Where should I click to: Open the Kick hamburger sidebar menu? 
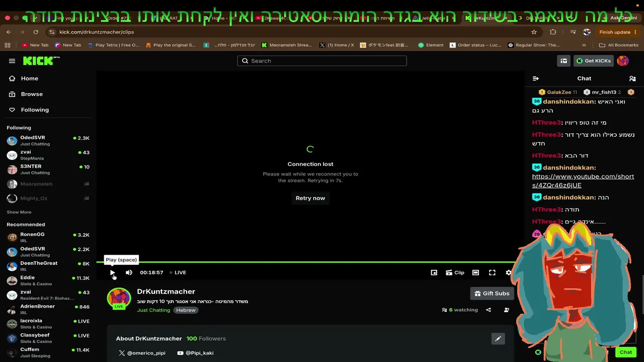pos(12,61)
